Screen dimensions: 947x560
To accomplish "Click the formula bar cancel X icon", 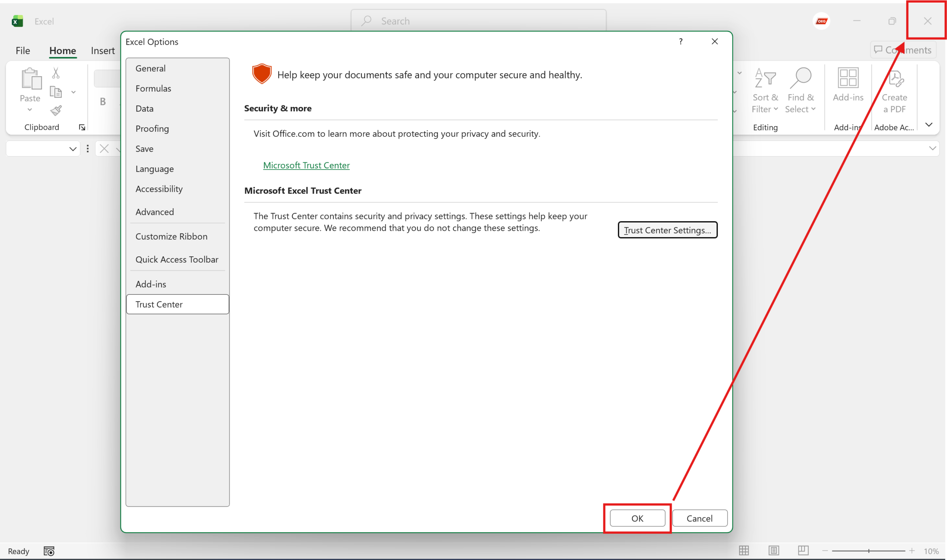I will pos(104,149).
